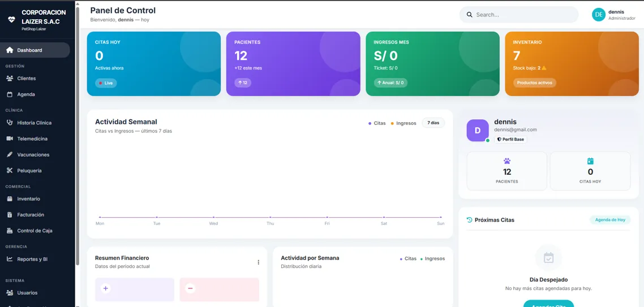Screen dimensions: 644x307
Task: Click the Ingresos Mes green summary card
Action: tap(432, 64)
